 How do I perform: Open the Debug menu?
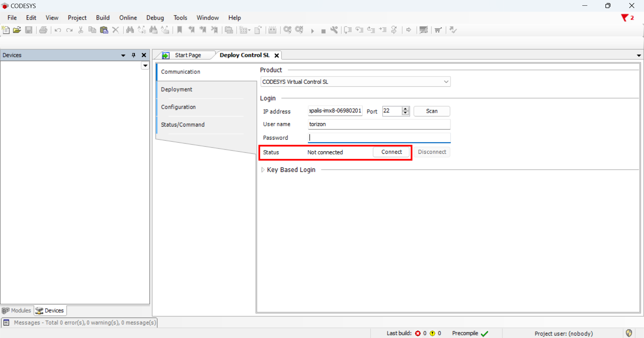[155, 18]
